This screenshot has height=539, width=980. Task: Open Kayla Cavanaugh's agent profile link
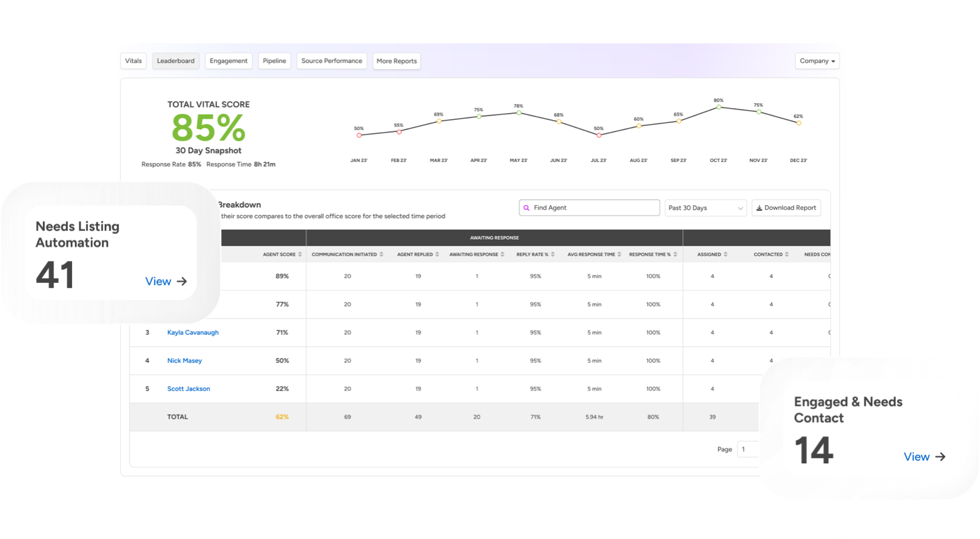[192, 332]
